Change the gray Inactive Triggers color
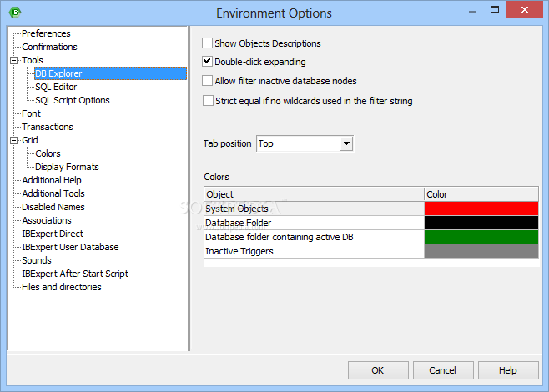 (x=481, y=251)
